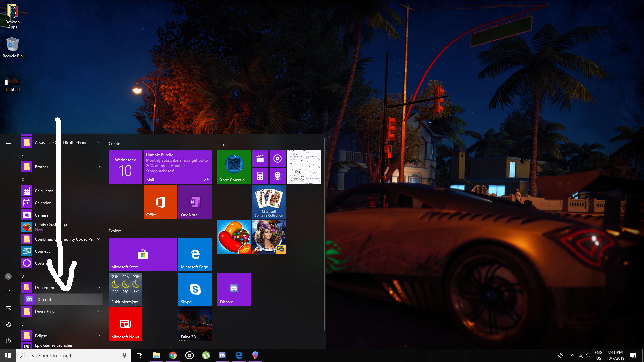The width and height of the screenshot is (644, 362).
Task: Open the purple Discord tile
Action: click(234, 289)
